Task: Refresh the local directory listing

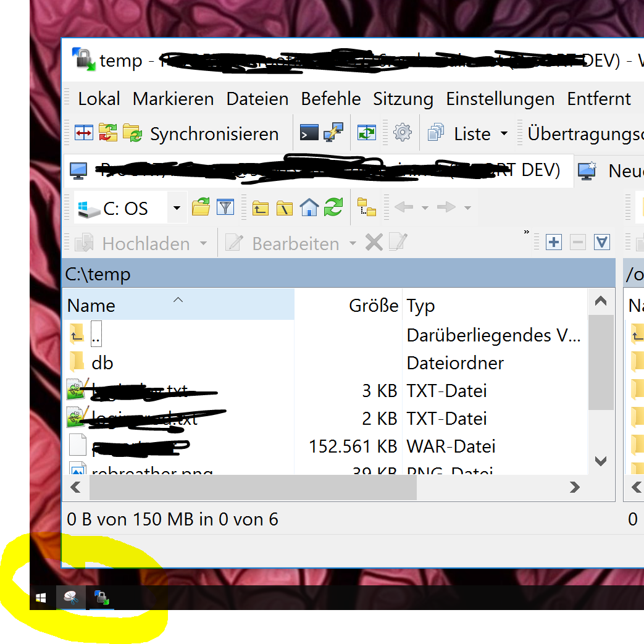Action: click(333, 207)
